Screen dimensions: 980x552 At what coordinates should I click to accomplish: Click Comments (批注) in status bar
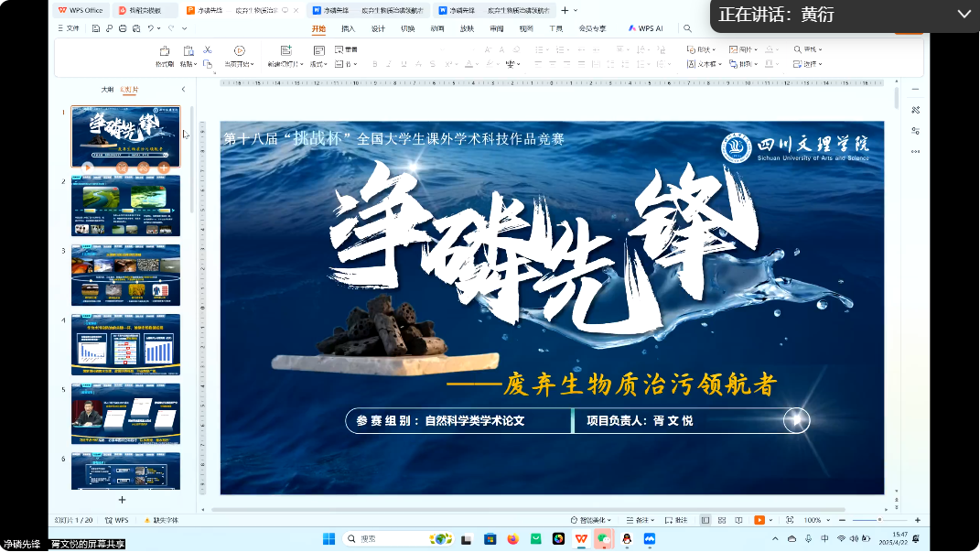coord(676,520)
